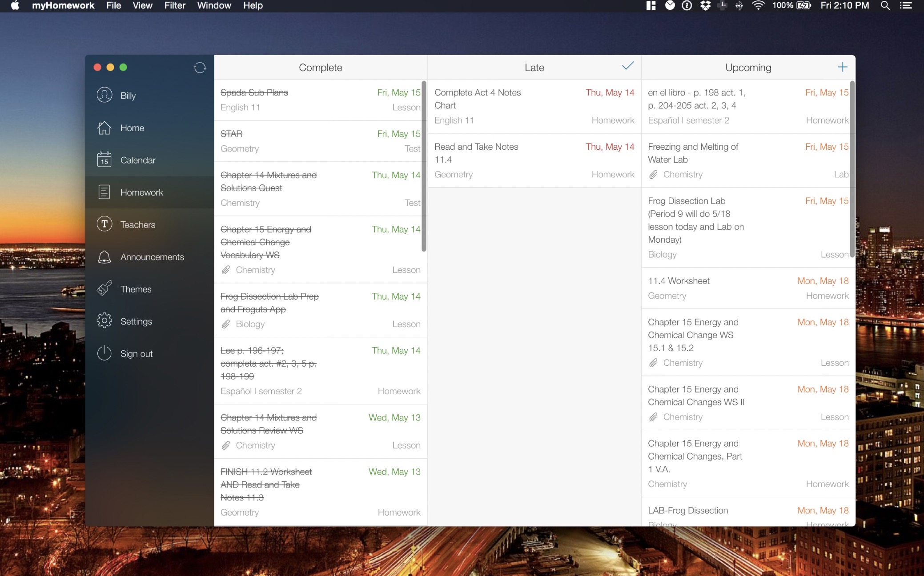
Task: Open the Filter menu
Action: point(175,6)
